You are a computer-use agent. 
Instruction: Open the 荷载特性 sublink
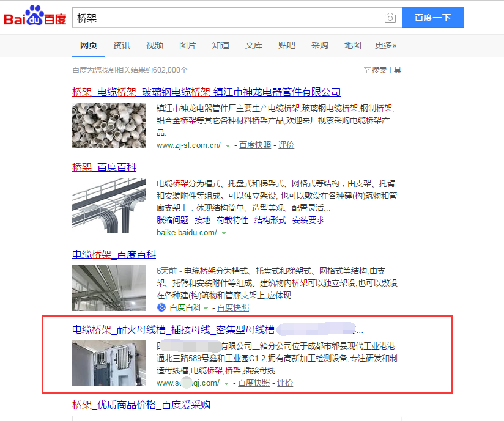232,221
